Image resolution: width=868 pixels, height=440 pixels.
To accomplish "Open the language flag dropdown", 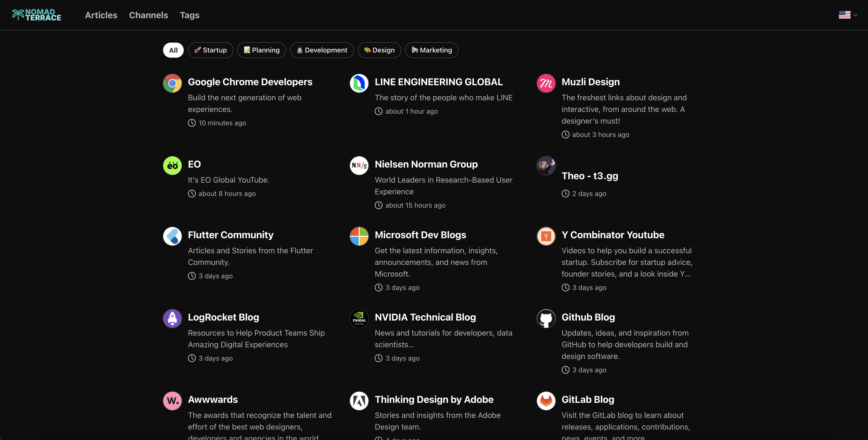I will point(848,15).
